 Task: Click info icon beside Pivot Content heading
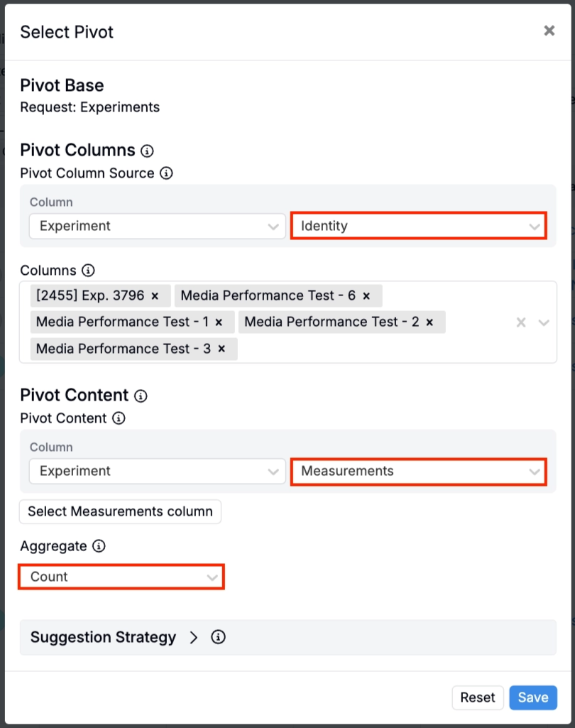coord(141,396)
